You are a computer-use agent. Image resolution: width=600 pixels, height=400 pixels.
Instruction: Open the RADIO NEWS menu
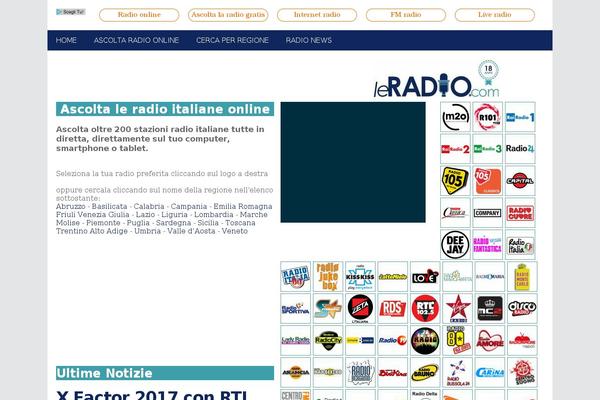coord(309,40)
